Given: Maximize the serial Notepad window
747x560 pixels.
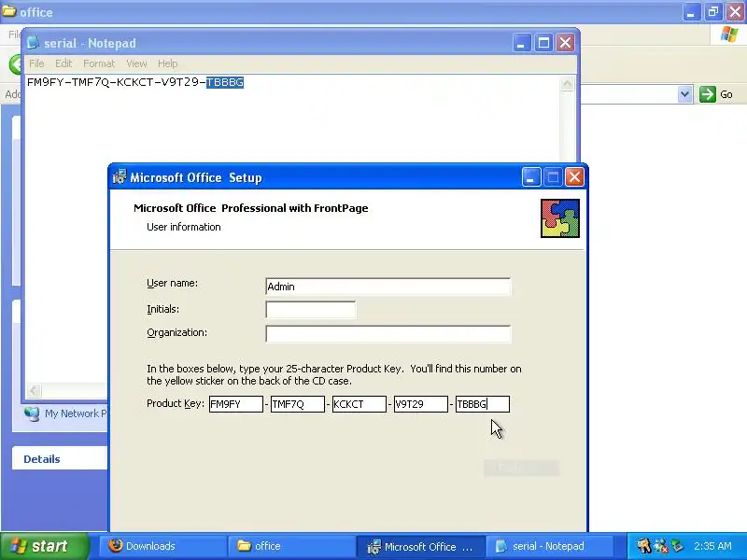Looking at the screenshot, I should 543,43.
